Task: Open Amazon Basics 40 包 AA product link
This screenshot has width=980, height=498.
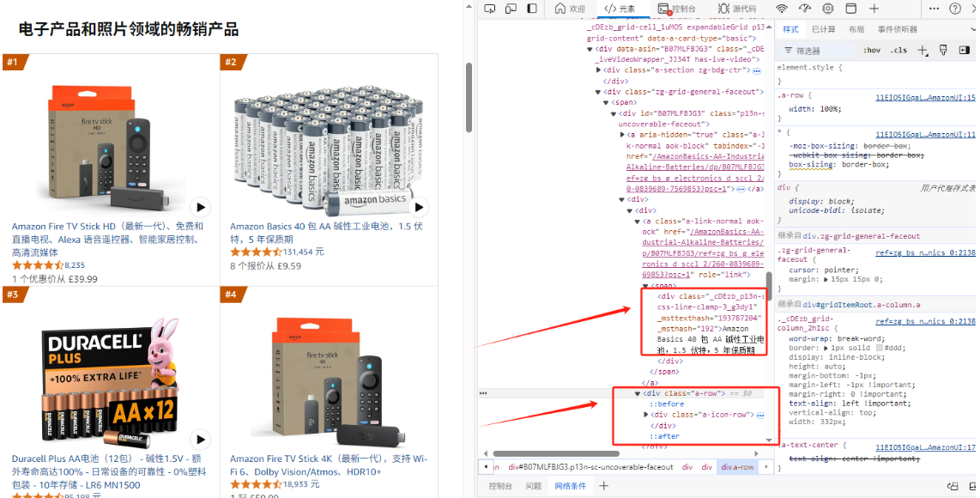Action: click(x=326, y=233)
